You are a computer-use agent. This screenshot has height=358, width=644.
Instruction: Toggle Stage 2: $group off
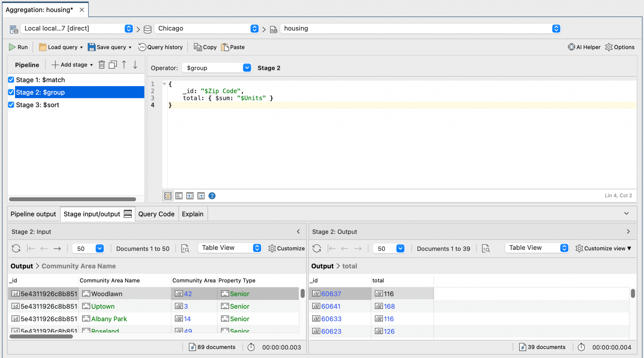pos(11,92)
